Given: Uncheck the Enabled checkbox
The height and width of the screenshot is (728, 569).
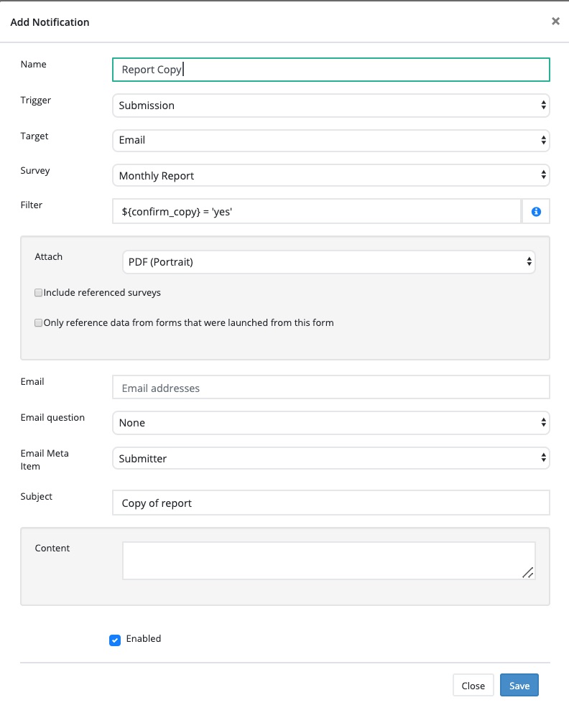Looking at the screenshot, I should (x=115, y=640).
